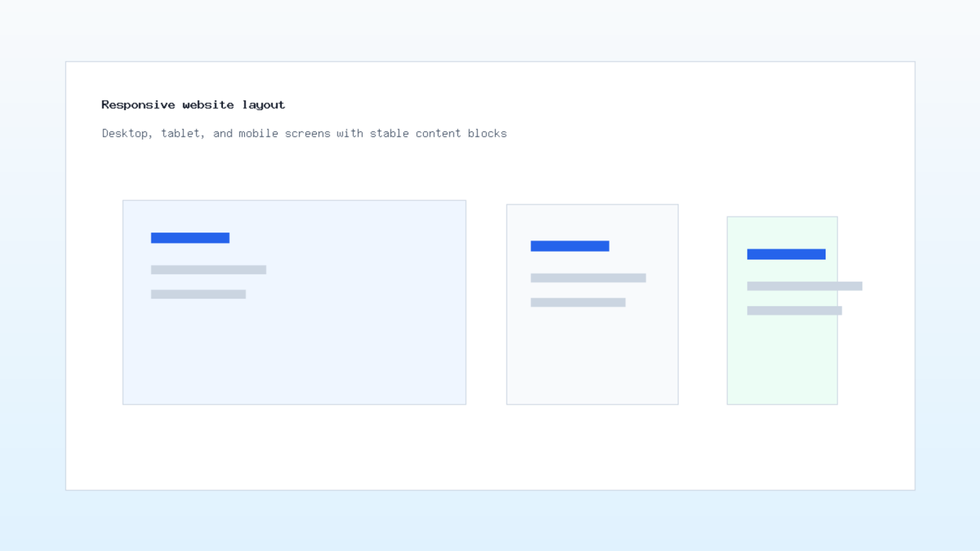
Task: Click empty lower area of the desktop screen panel
Action: tap(294, 355)
